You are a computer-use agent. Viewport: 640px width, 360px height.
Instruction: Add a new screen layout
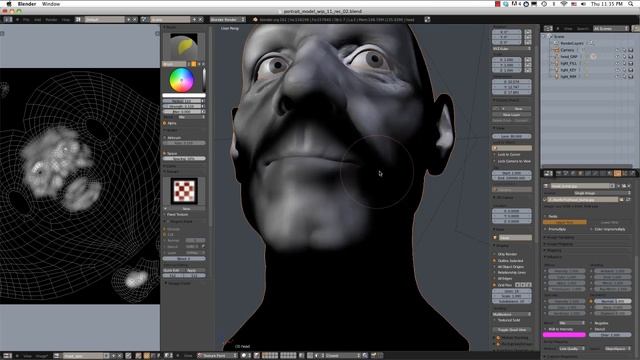click(x=129, y=19)
